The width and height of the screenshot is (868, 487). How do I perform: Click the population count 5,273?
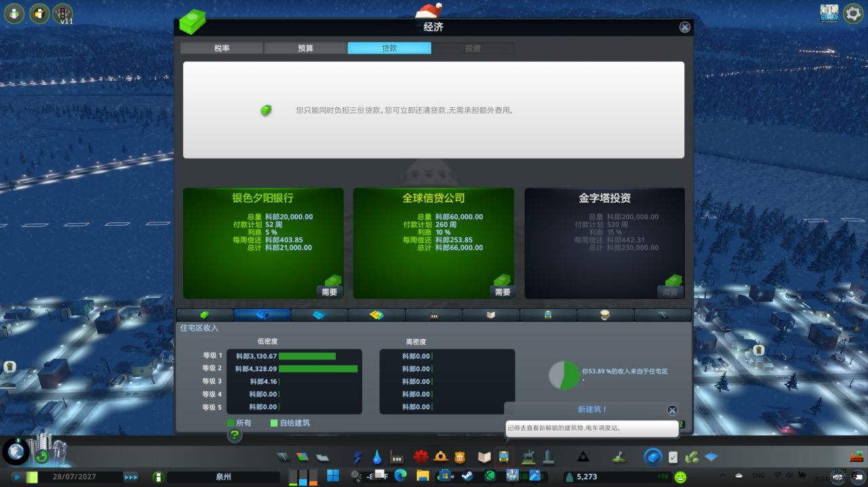pos(587,477)
